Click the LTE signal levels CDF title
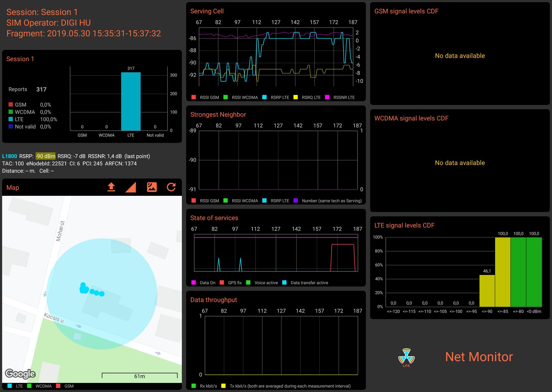This screenshot has width=552, height=392. pyautogui.click(x=404, y=225)
